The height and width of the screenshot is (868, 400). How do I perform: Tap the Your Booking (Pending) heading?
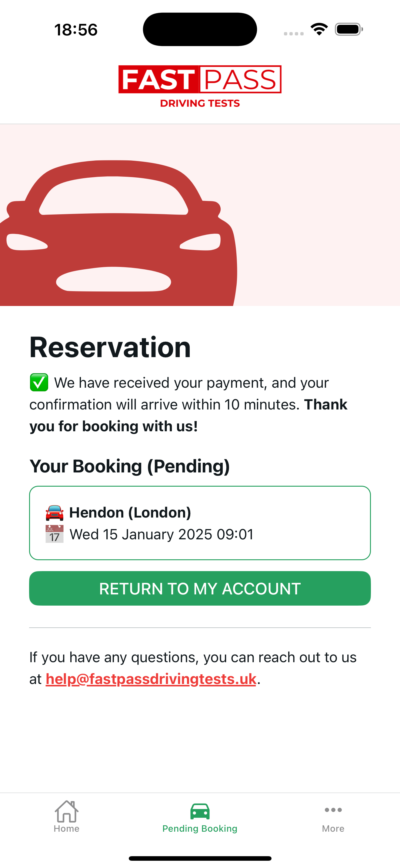pos(129,466)
